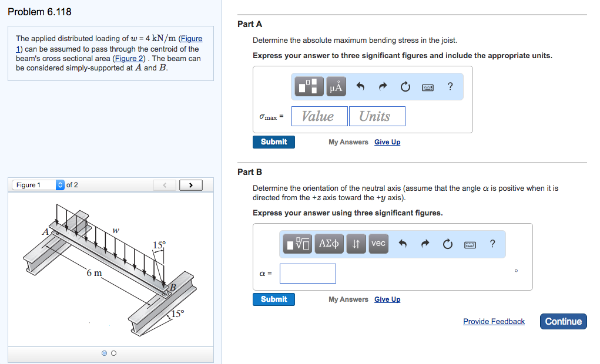Reset the Part A answer field

tap(404, 86)
